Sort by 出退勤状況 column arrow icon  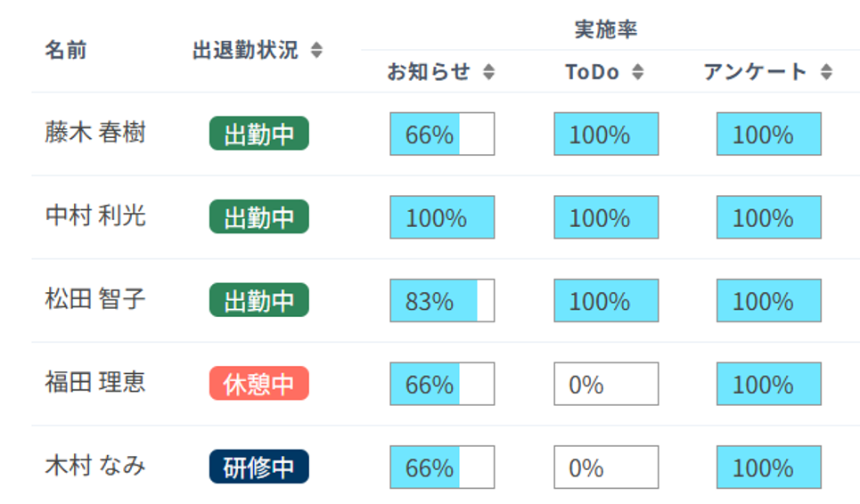tap(316, 51)
